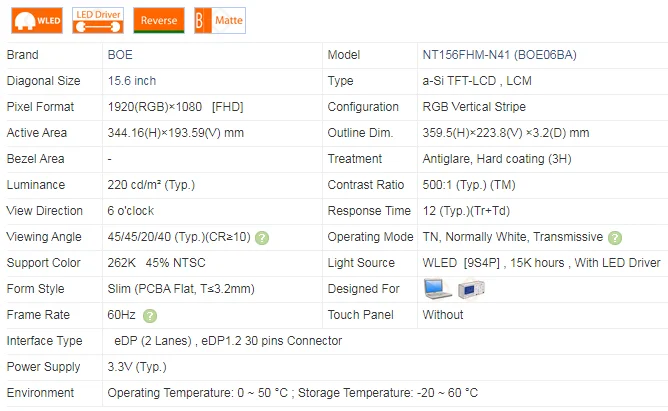This screenshot has width=668, height=411.
Task: Click the Response Time label
Action: click(x=369, y=211)
